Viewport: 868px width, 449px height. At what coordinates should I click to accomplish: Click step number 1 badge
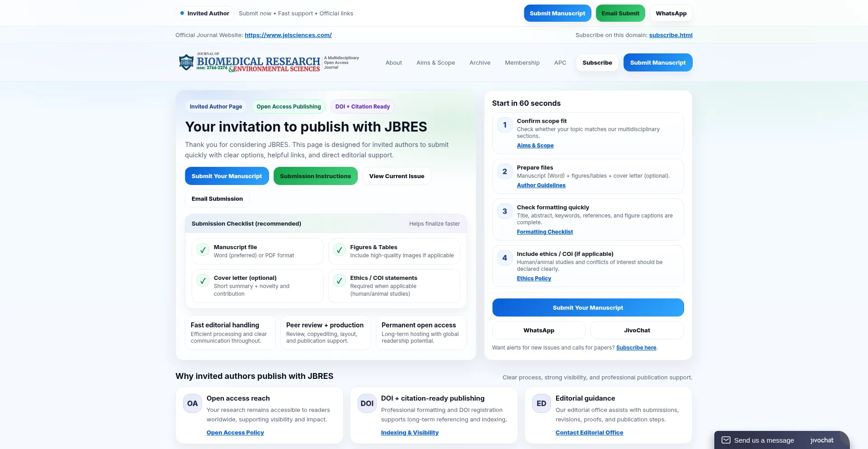[505, 125]
